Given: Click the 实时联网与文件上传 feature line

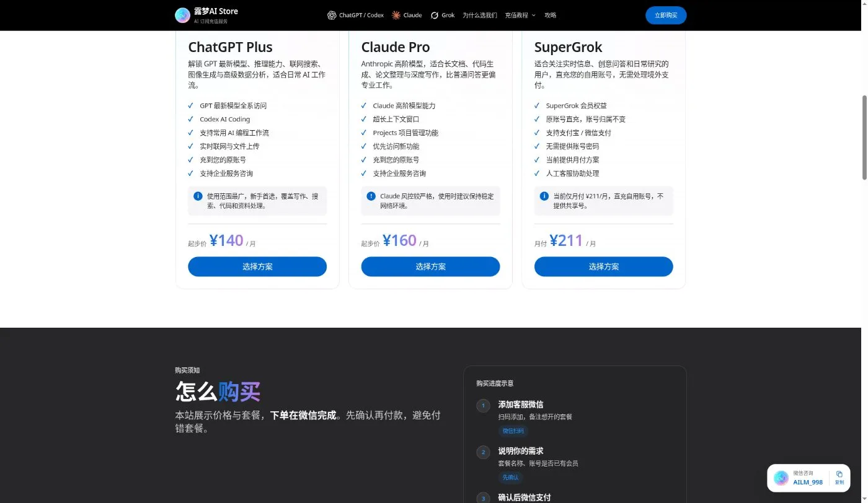Looking at the screenshot, I should tap(229, 146).
